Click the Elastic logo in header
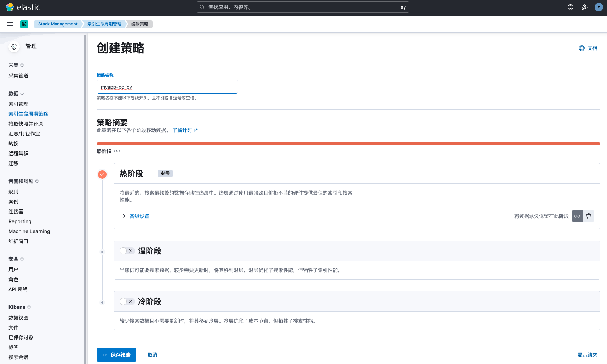 click(x=23, y=7)
